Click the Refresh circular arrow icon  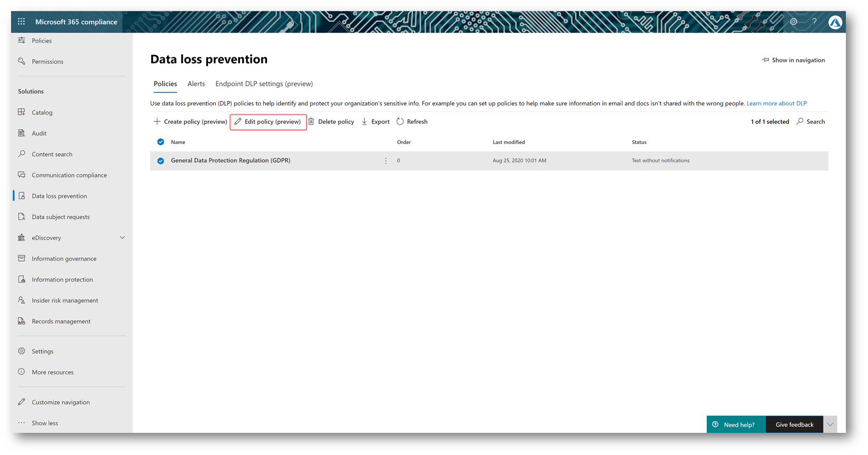pyautogui.click(x=400, y=121)
